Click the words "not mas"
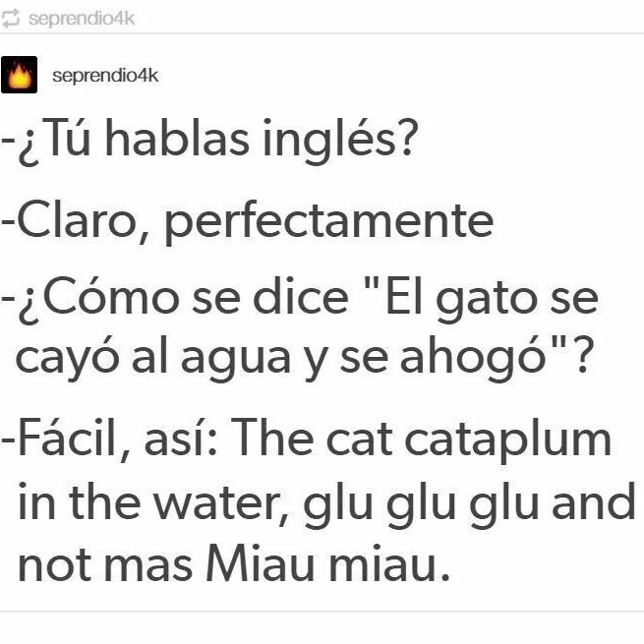Viewport: 644px width, 644px height. (x=105, y=565)
